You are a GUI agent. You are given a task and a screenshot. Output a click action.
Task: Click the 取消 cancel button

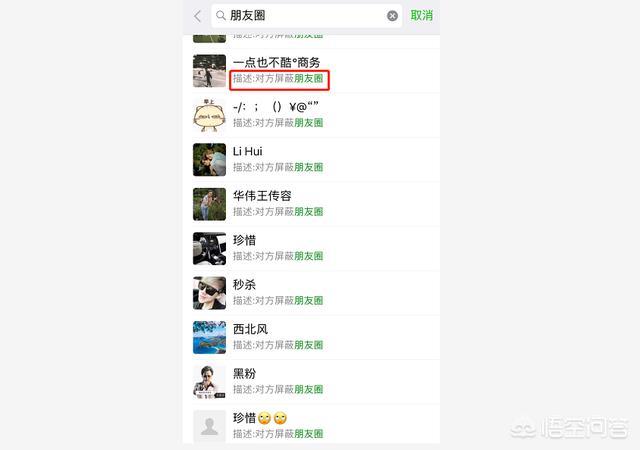[x=422, y=16]
